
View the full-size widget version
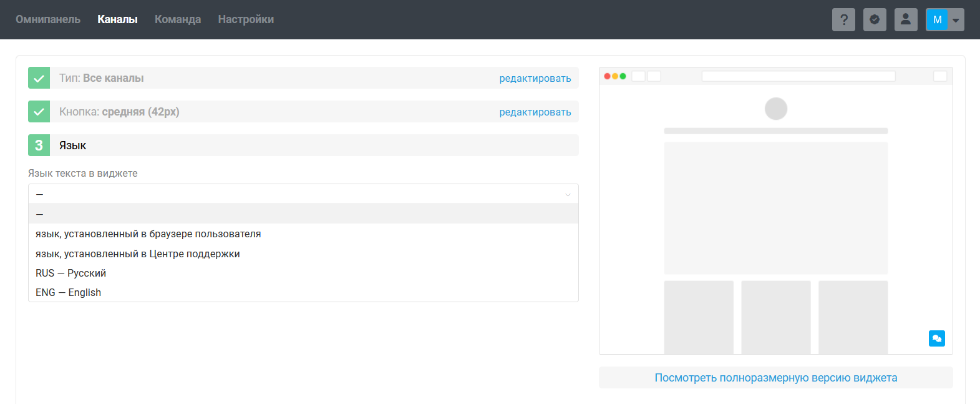point(775,378)
